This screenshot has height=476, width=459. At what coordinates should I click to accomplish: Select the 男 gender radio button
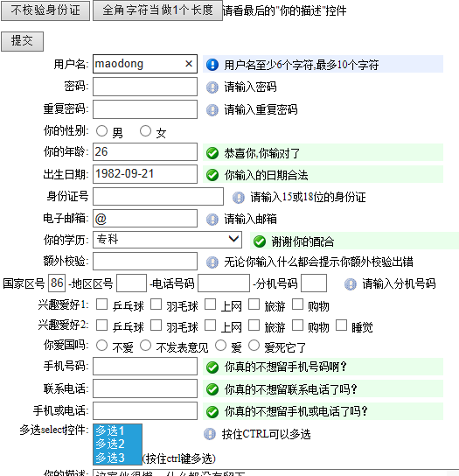click(x=101, y=131)
